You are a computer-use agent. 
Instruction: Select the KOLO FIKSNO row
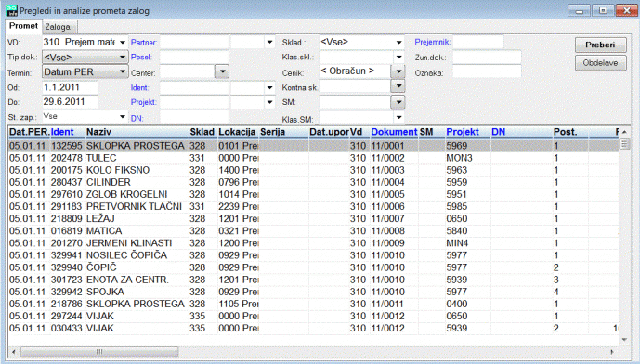pyautogui.click(x=313, y=170)
